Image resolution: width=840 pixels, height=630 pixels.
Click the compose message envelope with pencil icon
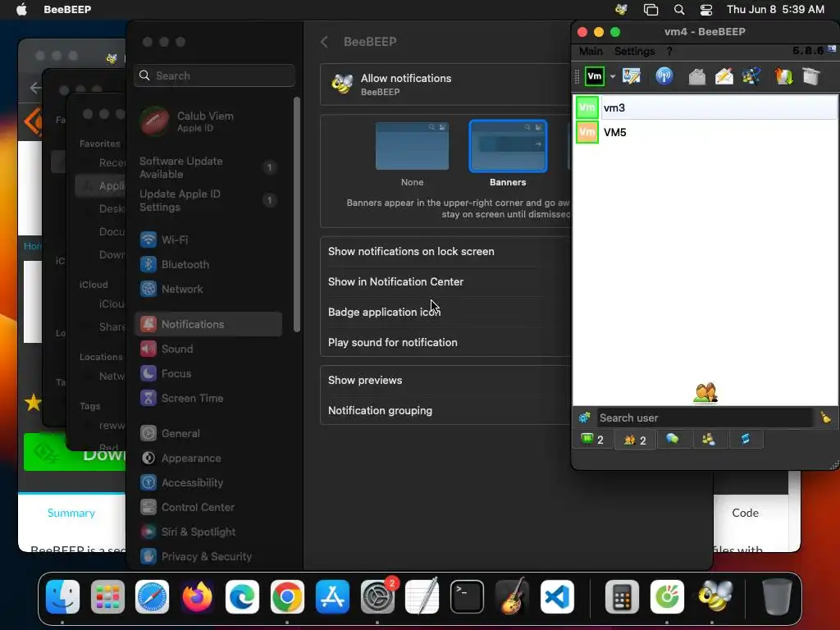[x=724, y=76]
